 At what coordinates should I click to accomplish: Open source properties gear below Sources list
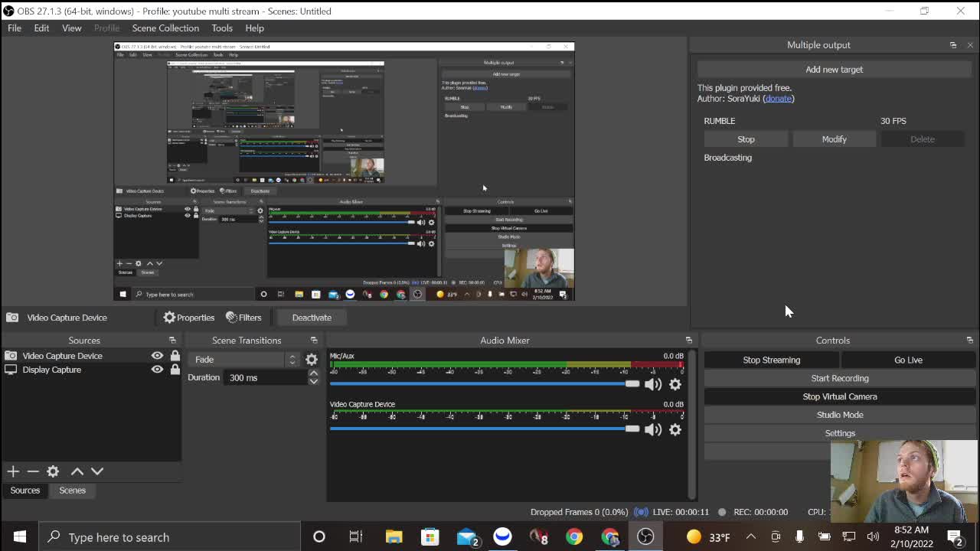coord(53,471)
